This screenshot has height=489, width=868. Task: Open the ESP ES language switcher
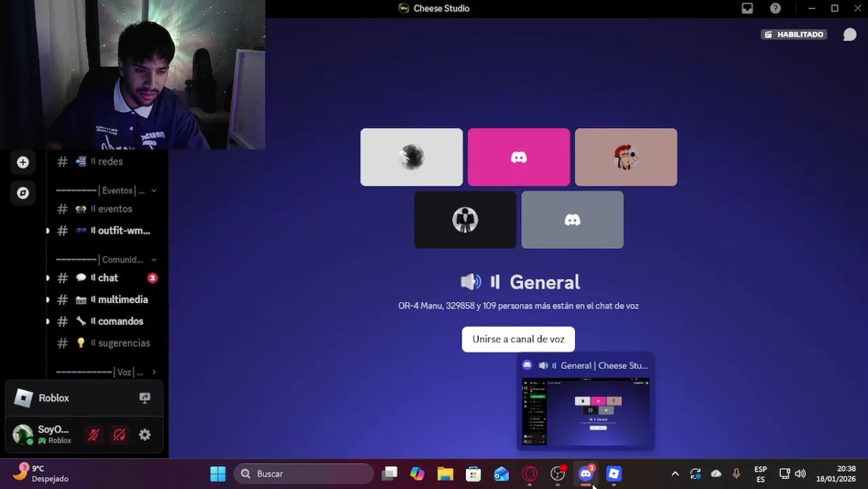[761, 474]
